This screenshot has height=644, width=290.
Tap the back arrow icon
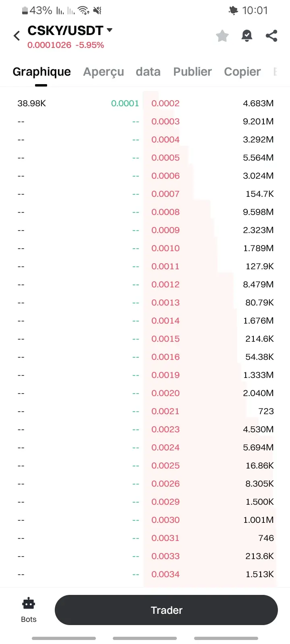[x=17, y=36]
